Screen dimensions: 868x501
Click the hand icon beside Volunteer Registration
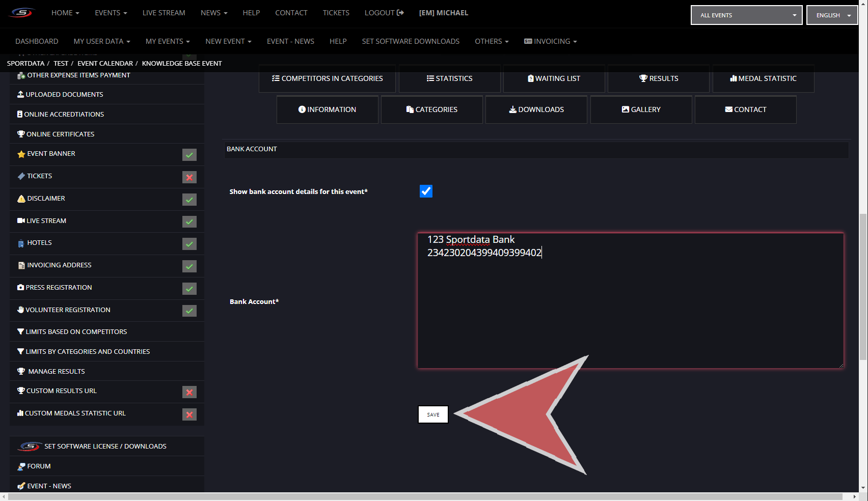[x=20, y=310]
